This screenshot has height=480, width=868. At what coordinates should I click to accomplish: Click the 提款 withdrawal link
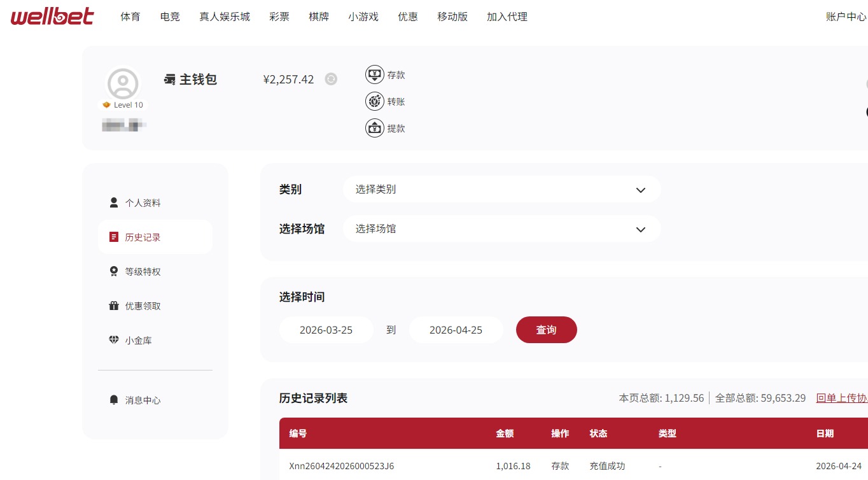click(x=396, y=129)
